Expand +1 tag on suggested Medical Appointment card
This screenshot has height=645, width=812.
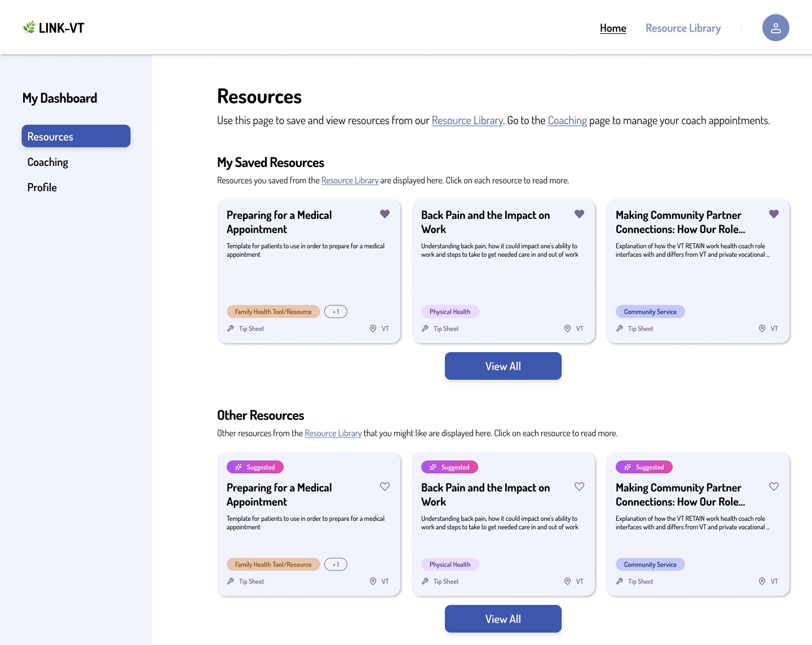click(336, 564)
